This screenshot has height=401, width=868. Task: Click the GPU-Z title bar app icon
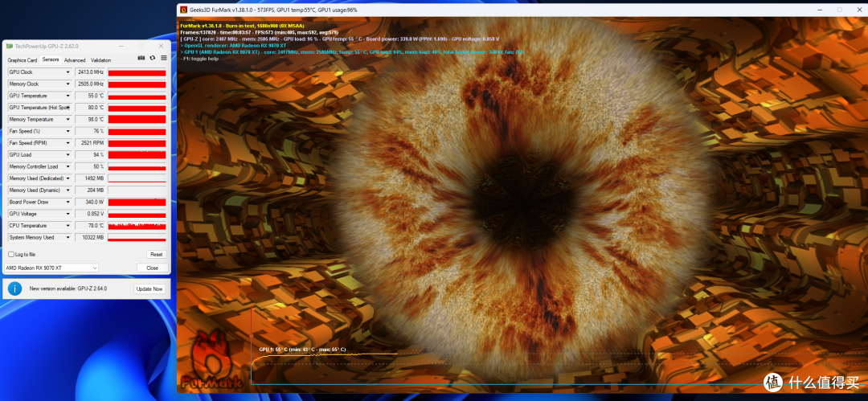(10, 46)
